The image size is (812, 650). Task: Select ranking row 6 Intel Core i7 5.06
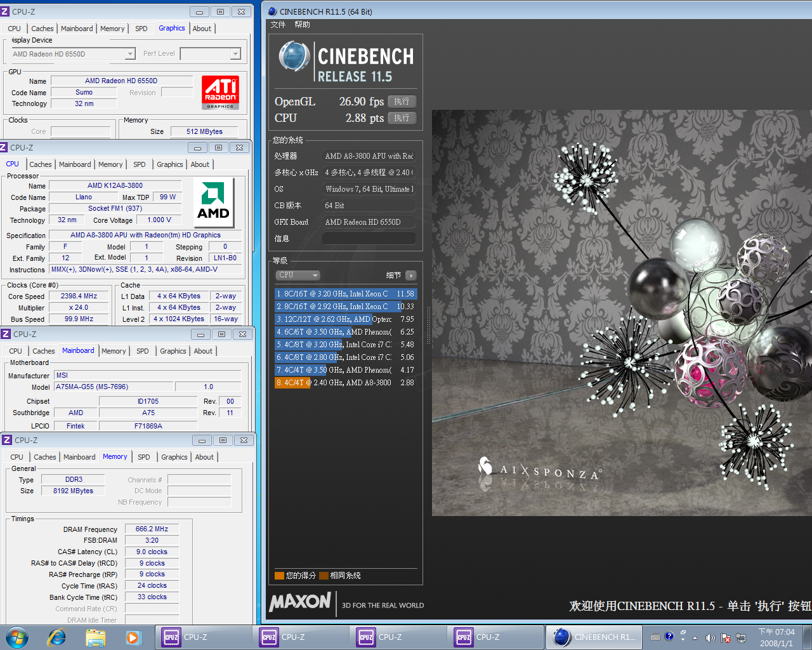point(346,357)
